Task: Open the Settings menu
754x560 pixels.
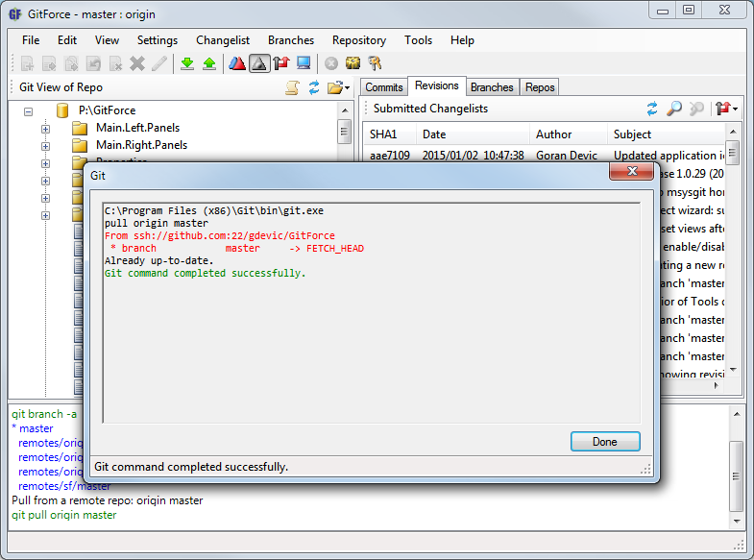Action: [x=158, y=40]
